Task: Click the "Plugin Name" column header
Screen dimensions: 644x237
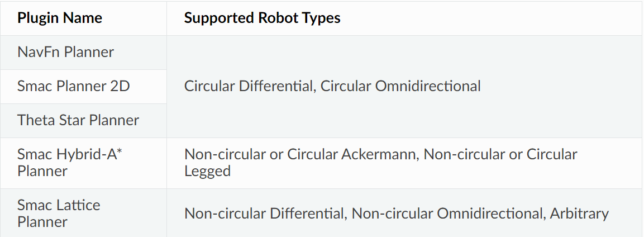Action: click(60, 18)
